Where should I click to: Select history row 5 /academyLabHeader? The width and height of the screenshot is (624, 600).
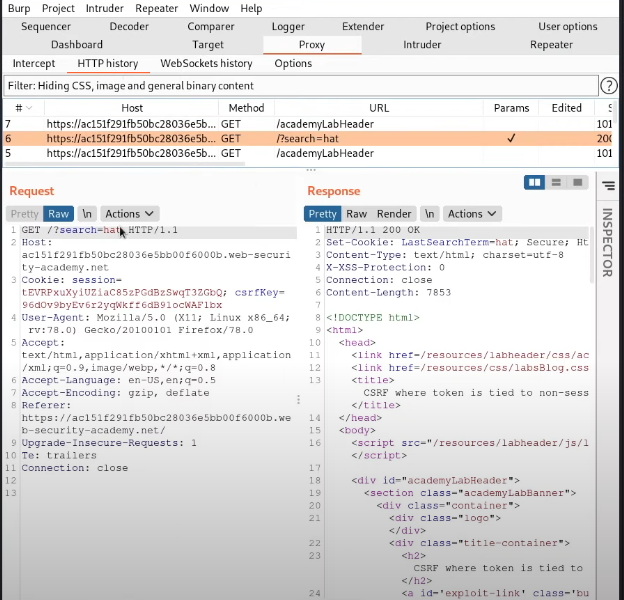pos(308,153)
